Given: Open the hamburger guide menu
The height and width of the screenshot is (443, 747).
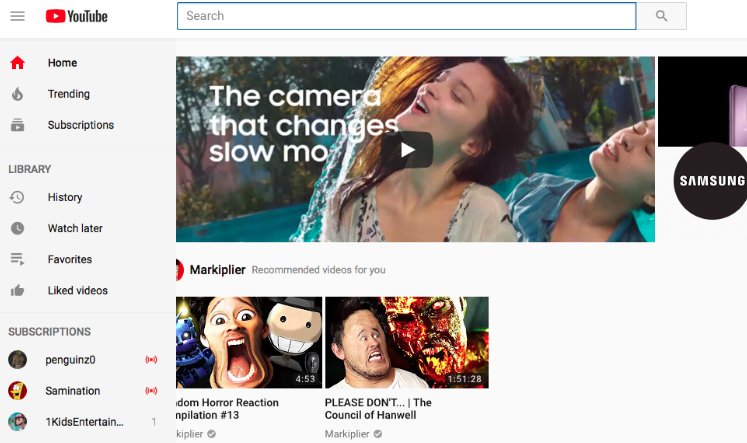Looking at the screenshot, I should pyautogui.click(x=18, y=16).
